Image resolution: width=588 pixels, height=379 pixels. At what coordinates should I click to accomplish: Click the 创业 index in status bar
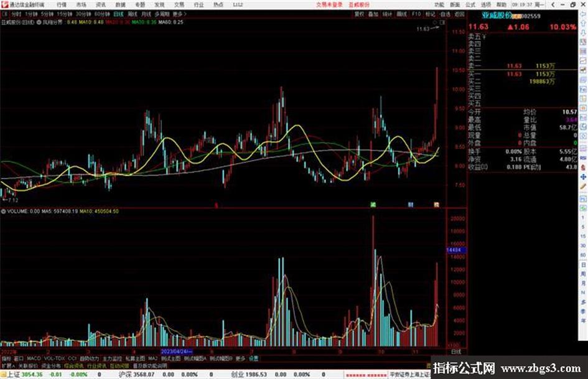click(238, 375)
